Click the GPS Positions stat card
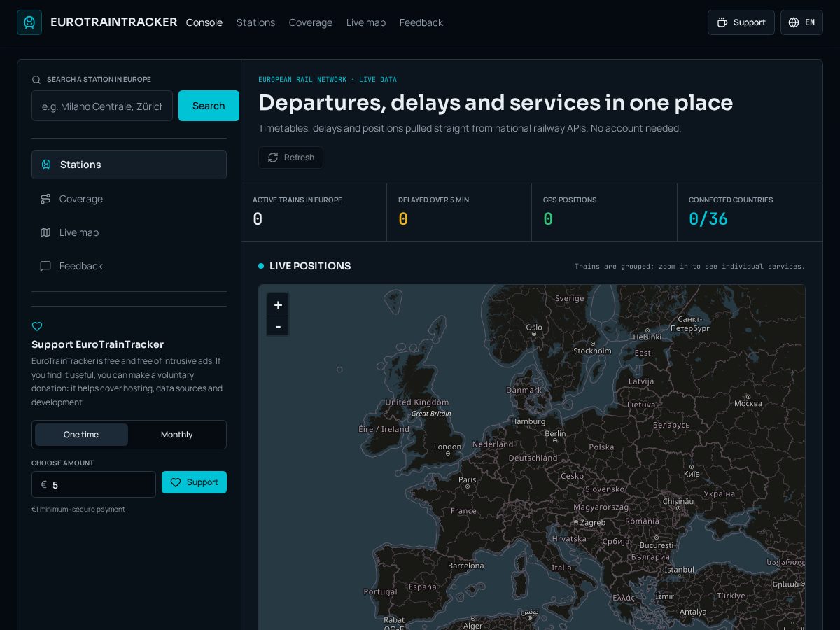The image size is (840, 630). [604, 213]
